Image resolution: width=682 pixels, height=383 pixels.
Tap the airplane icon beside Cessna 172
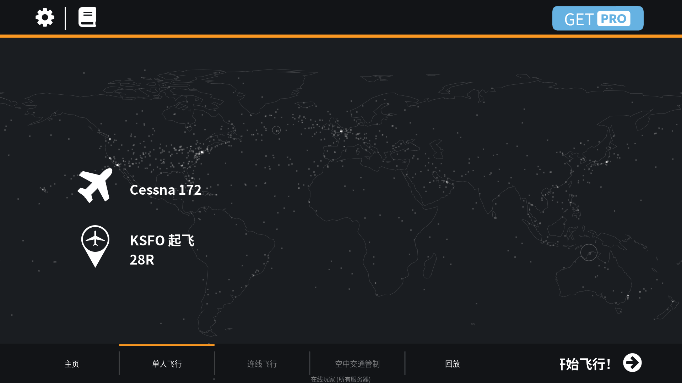click(95, 186)
